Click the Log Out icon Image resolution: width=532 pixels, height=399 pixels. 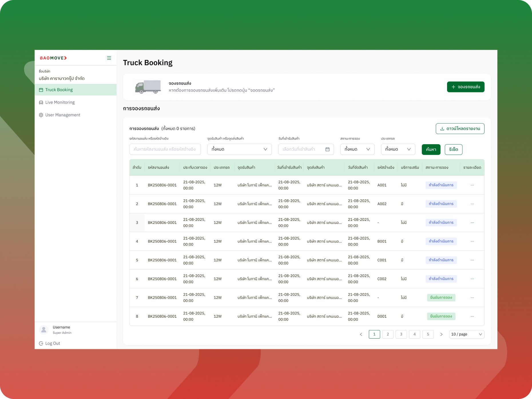coord(41,343)
